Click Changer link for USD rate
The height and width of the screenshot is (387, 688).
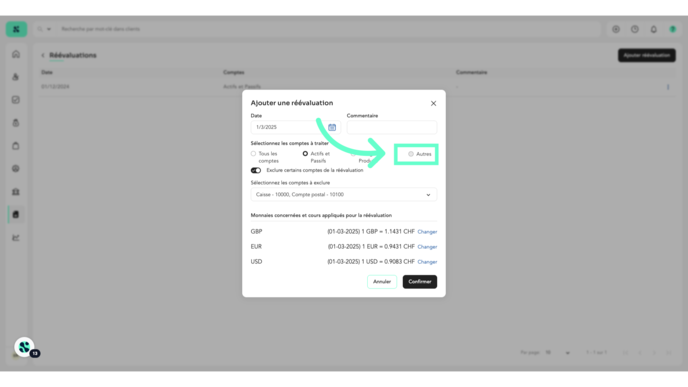[427, 262]
